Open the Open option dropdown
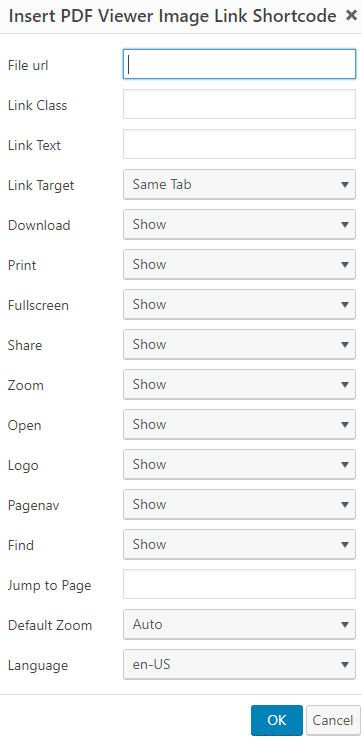This screenshot has width=362, height=740. (x=239, y=425)
